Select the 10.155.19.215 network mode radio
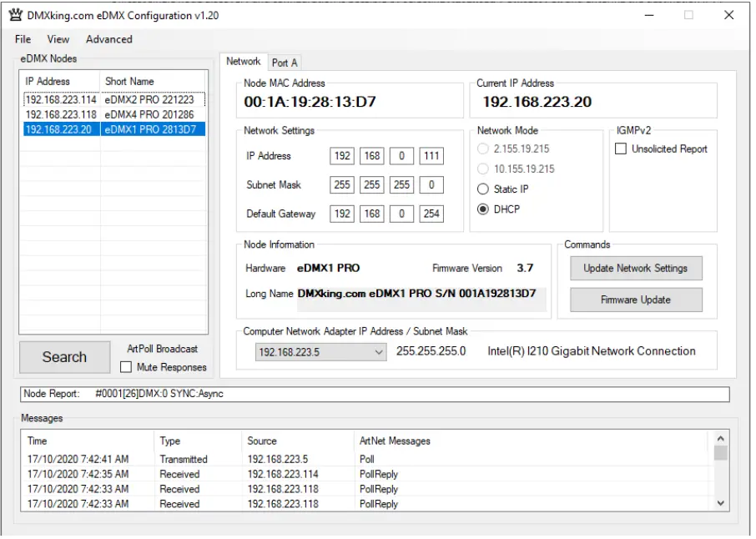 point(482,169)
